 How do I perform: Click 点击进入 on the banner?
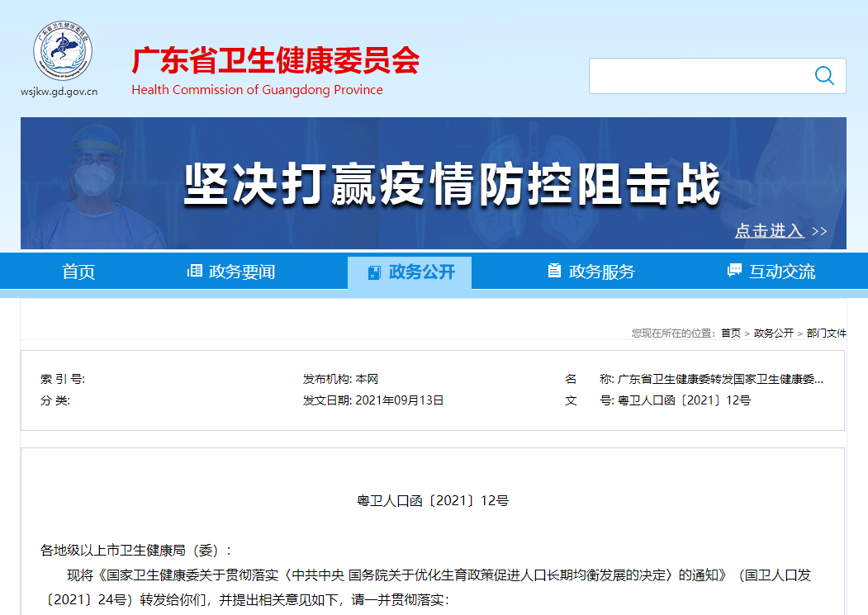770,231
